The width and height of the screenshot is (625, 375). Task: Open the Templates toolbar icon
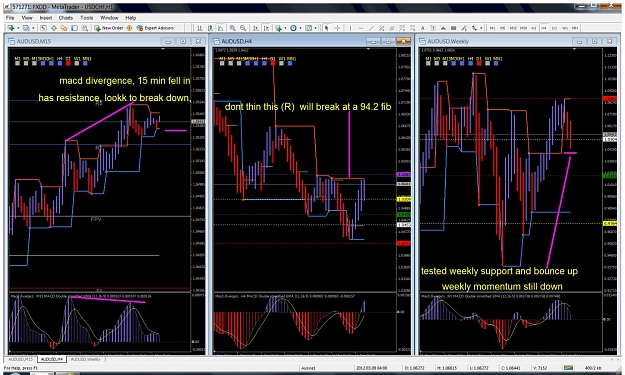pos(309,28)
